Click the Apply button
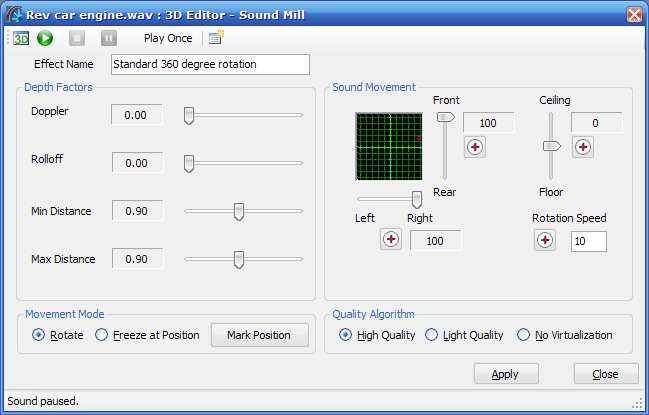Screen dimensions: 649x415 506,374
